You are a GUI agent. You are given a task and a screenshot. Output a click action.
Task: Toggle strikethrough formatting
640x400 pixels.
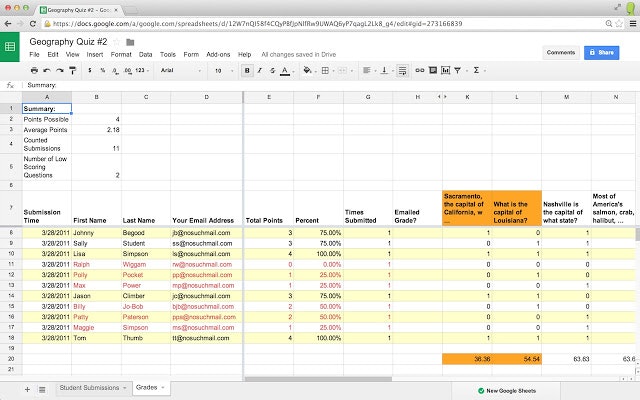271,71
